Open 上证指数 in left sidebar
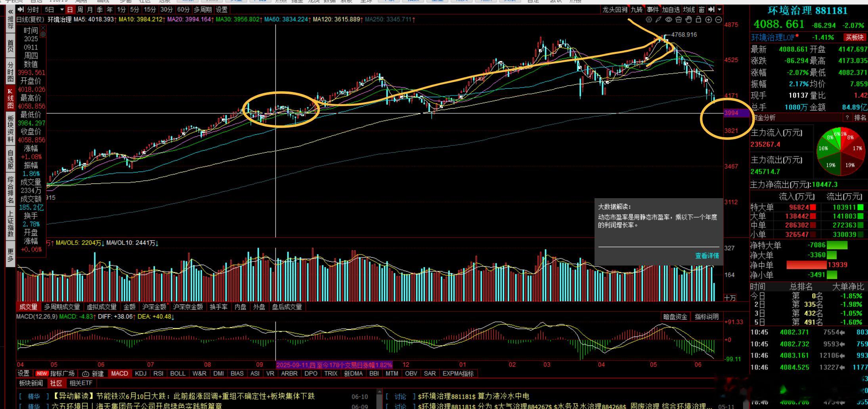 [10, 224]
